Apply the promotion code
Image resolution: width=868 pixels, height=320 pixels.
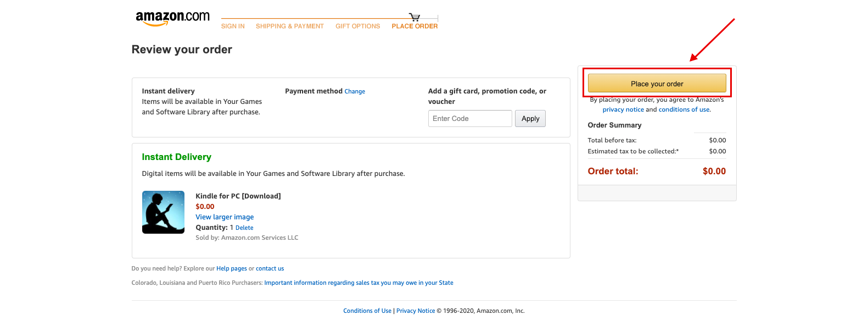pyautogui.click(x=530, y=119)
